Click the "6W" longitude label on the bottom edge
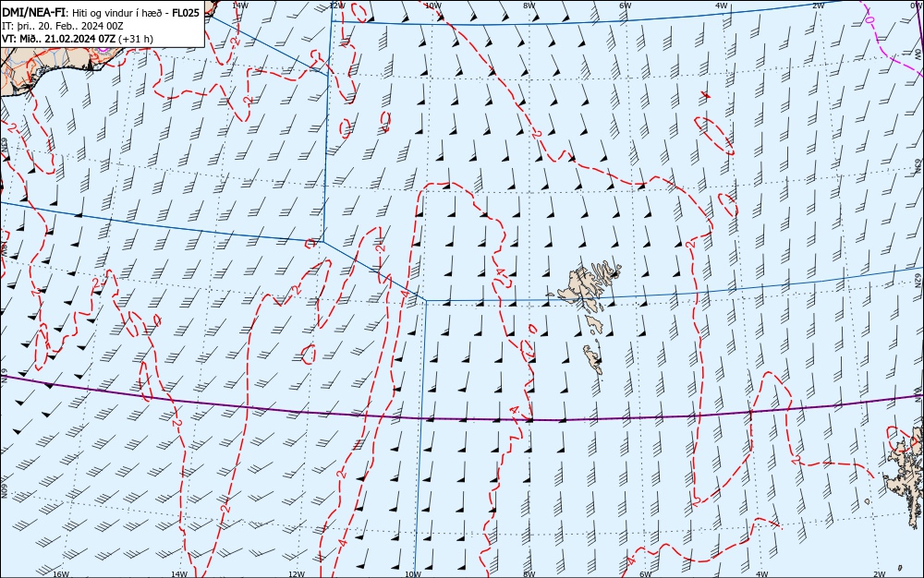This screenshot has width=924, height=578. pyautogui.click(x=645, y=574)
